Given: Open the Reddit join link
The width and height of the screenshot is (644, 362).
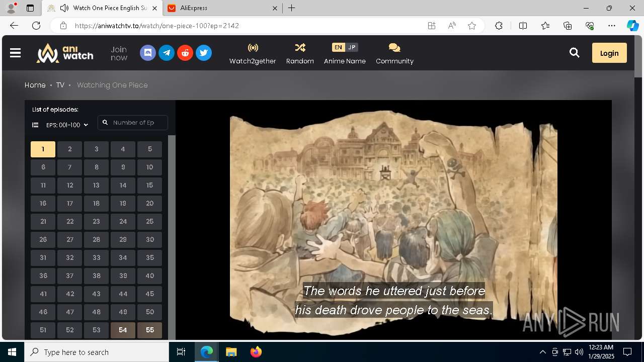Looking at the screenshot, I should click(x=185, y=53).
